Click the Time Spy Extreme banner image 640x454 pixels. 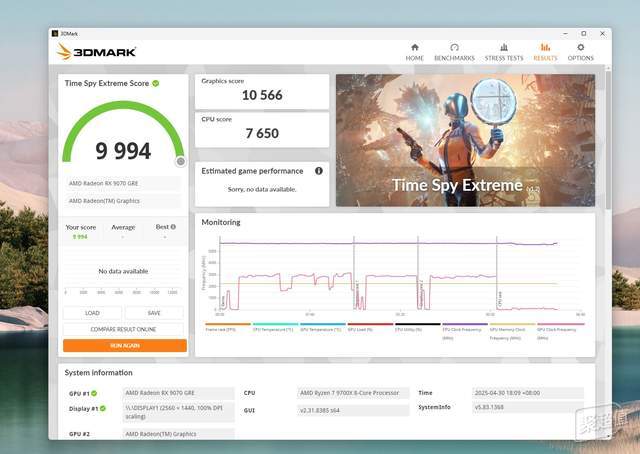(x=465, y=140)
